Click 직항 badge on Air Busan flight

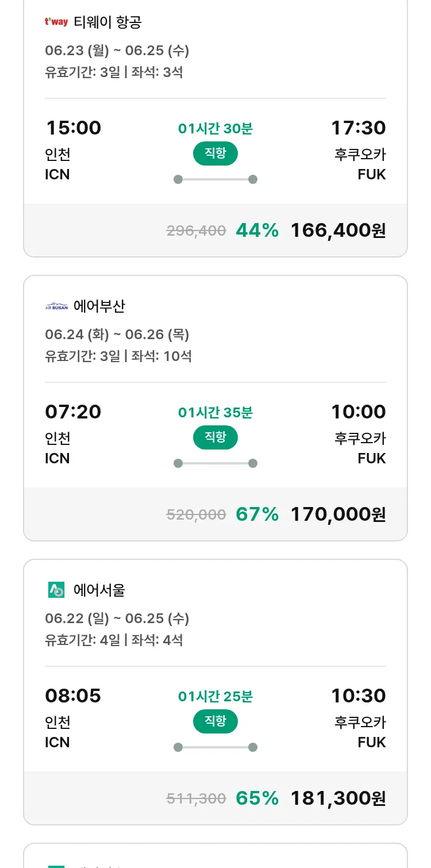[x=215, y=437]
